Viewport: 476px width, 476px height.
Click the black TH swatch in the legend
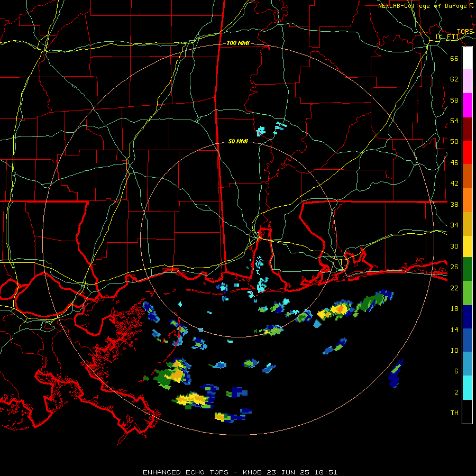tap(467, 411)
